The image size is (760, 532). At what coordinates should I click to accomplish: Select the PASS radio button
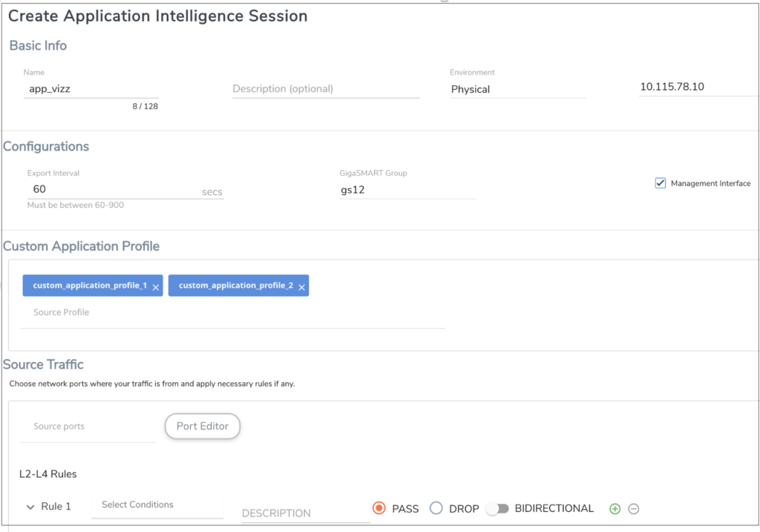point(379,508)
